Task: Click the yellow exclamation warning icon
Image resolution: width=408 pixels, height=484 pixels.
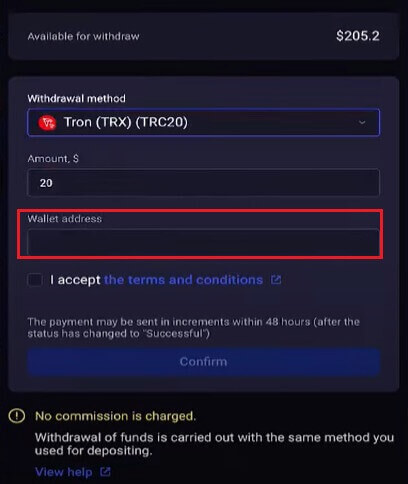Action: (x=17, y=416)
